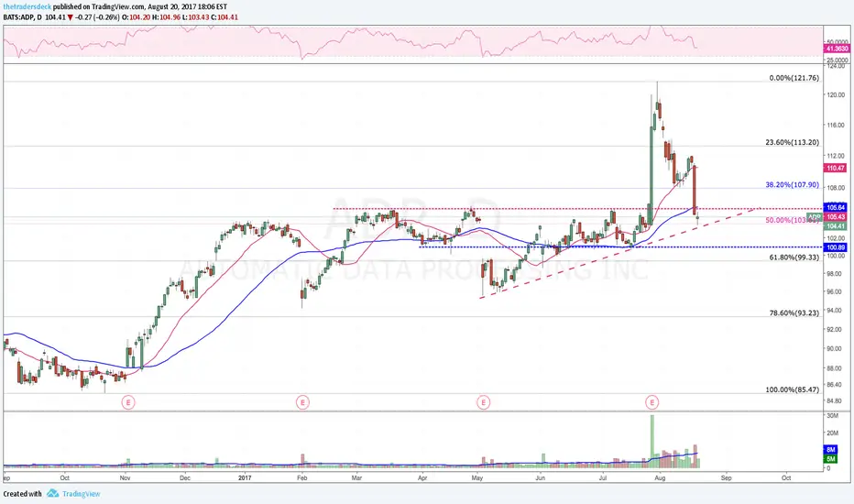Click the 108.00 price axis label
This screenshot has width=854, height=504.
click(x=836, y=188)
